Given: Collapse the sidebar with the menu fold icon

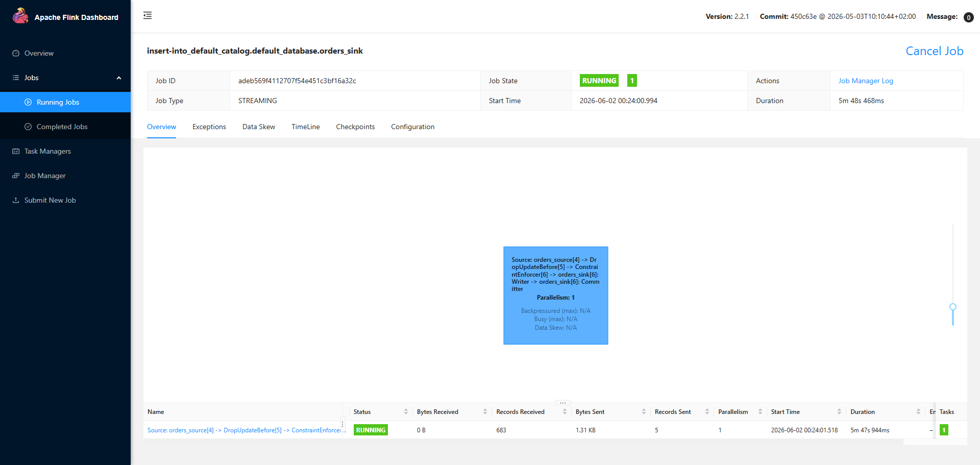Looking at the screenshot, I should [x=148, y=15].
